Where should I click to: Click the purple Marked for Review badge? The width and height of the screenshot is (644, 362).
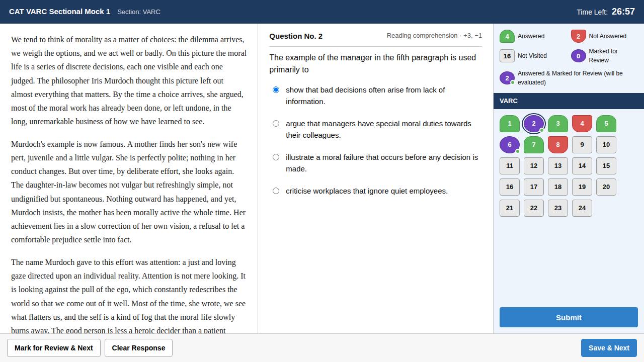pos(579,56)
